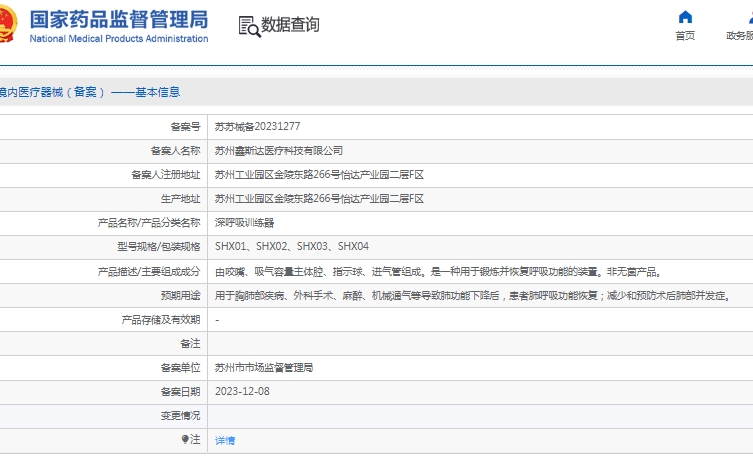Click the 国家药品监督管理局 title

click(x=119, y=20)
